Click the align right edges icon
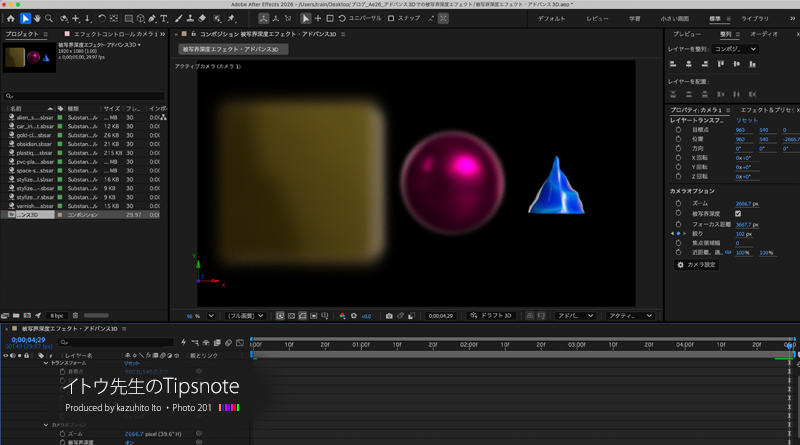 [x=705, y=64]
